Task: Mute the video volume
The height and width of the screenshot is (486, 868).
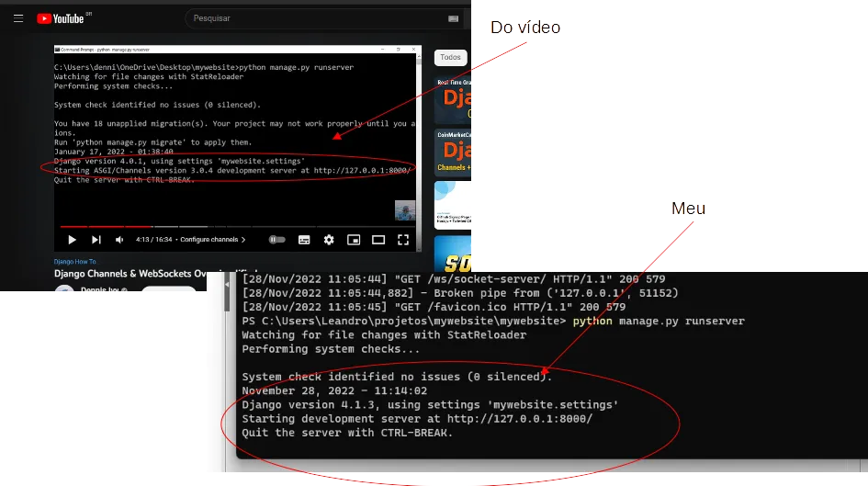Action: click(x=119, y=240)
